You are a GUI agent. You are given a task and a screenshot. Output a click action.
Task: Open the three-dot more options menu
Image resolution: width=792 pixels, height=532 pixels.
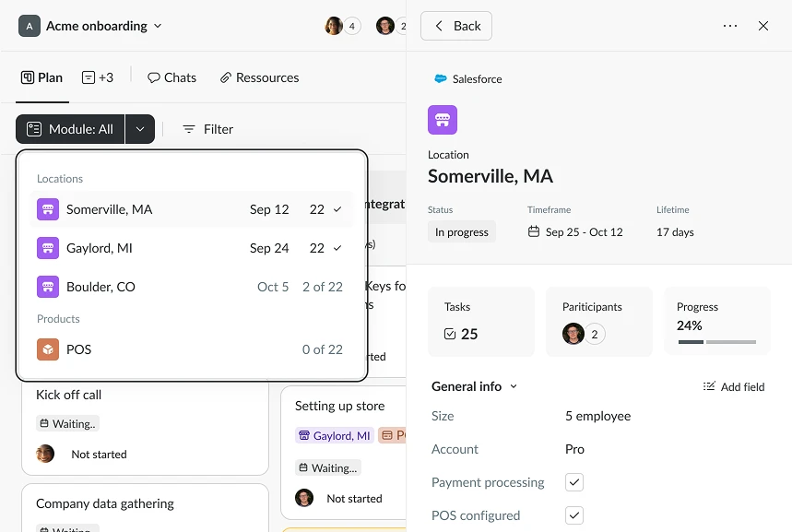pos(730,26)
